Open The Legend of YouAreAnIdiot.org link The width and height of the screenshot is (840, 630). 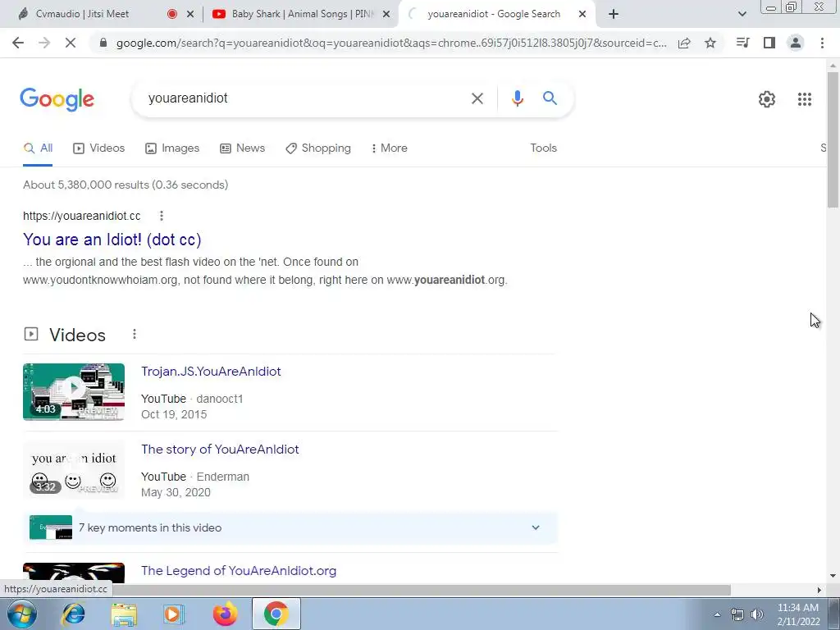pos(239,571)
